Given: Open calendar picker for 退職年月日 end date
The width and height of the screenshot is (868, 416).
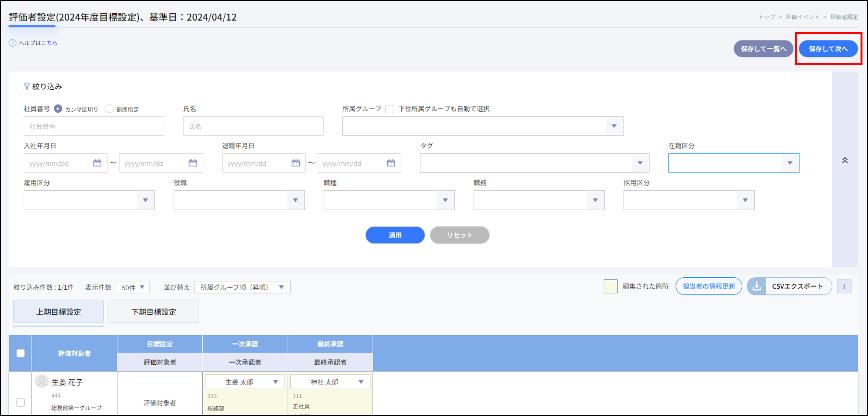Looking at the screenshot, I should (390, 163).
